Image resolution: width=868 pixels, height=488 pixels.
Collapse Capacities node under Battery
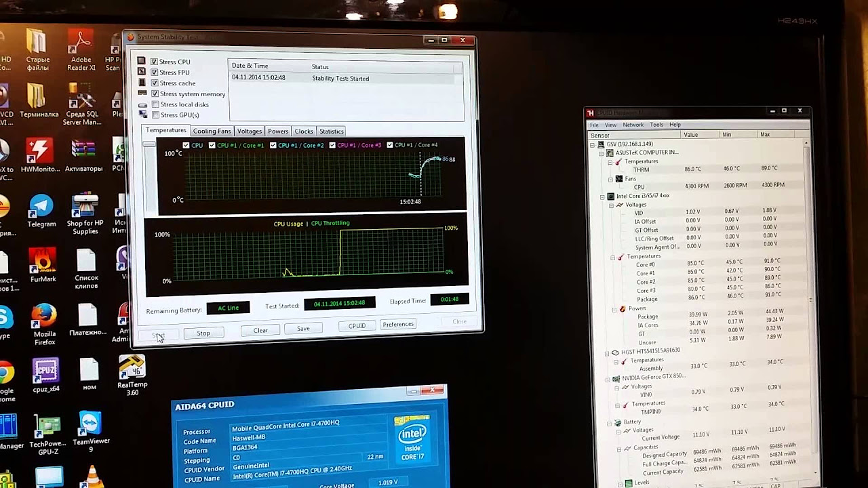[x=619, y=449]
